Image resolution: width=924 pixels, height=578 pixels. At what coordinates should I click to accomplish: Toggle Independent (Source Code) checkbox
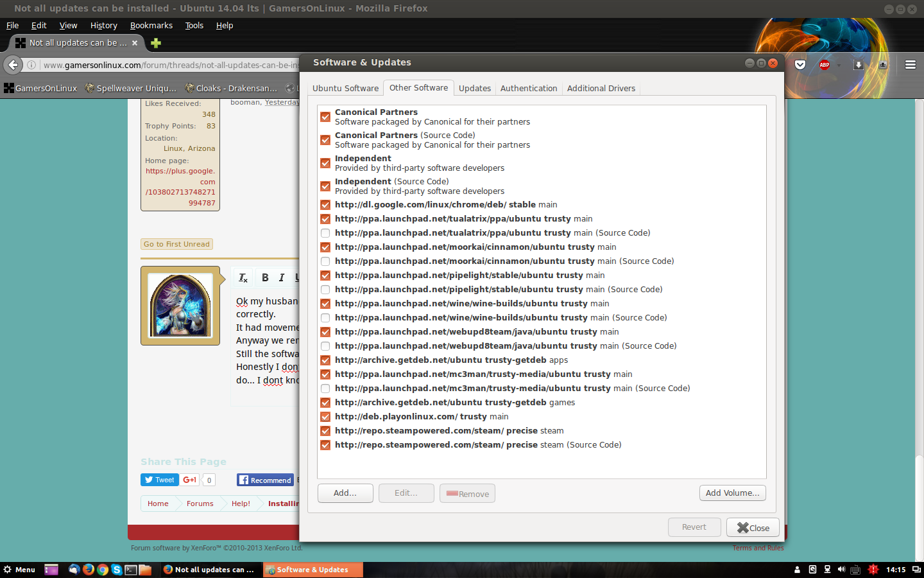(325, 186)
